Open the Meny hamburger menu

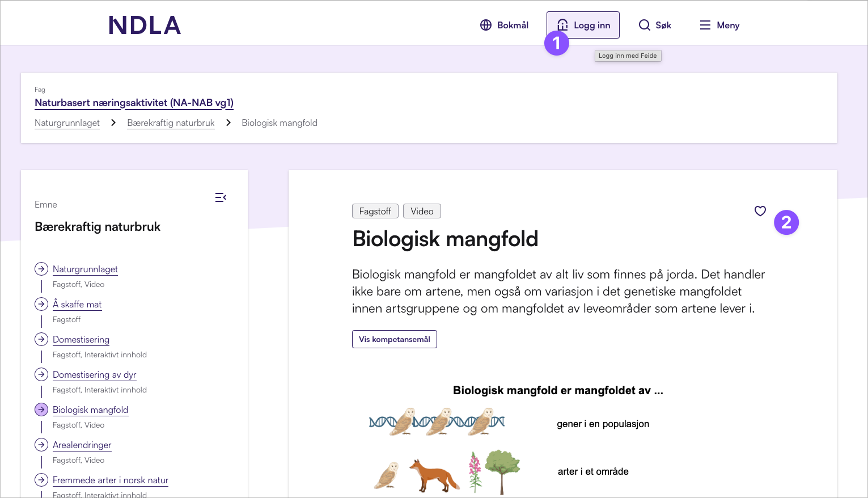click(x=719, y=25)
